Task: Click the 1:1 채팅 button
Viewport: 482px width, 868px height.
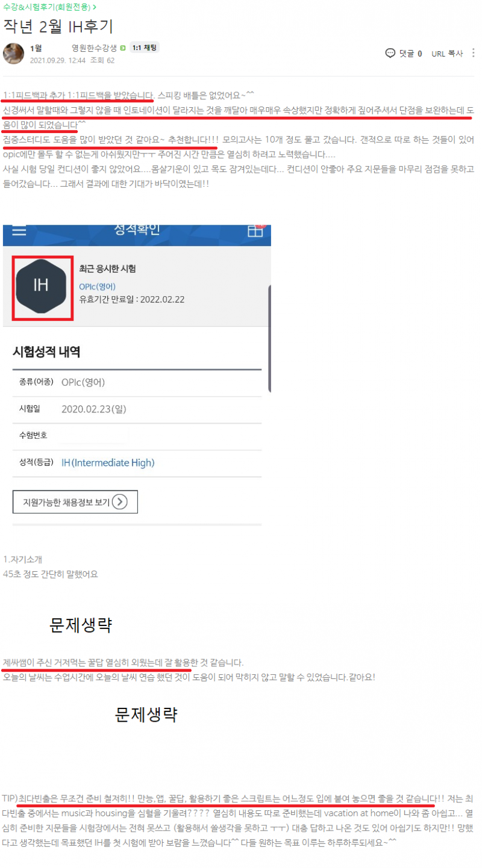Action: pos(145,48)
